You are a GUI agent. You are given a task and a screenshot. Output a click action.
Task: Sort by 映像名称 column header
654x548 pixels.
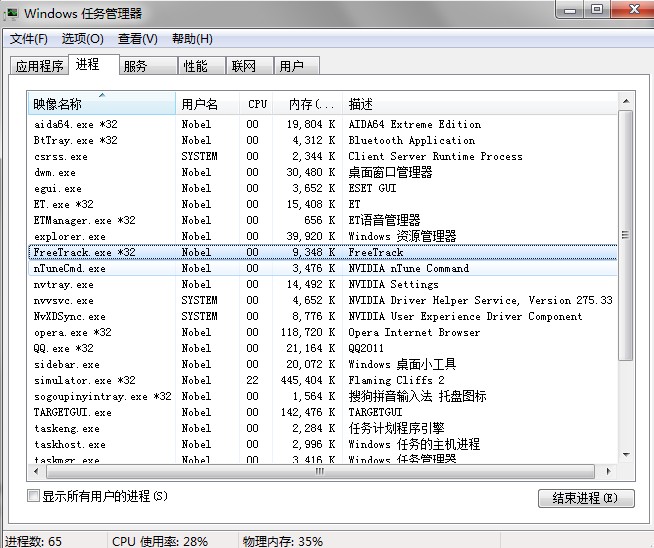point(102,103)
